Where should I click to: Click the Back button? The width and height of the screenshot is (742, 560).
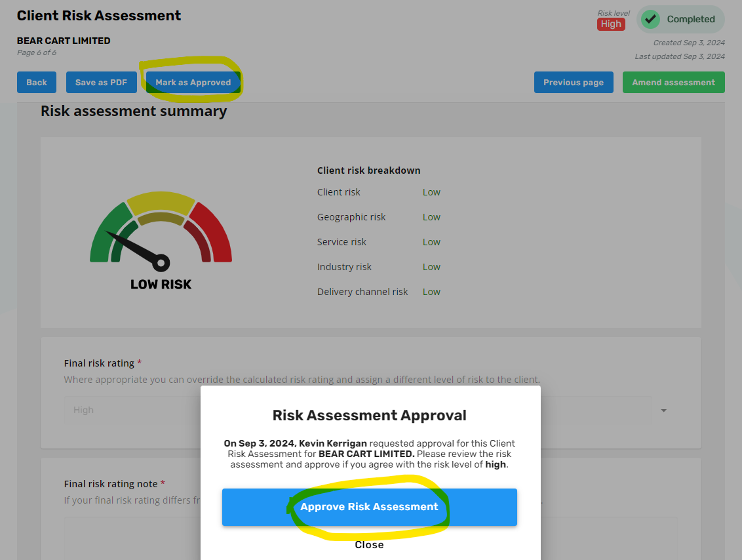[x=37, y=83]
